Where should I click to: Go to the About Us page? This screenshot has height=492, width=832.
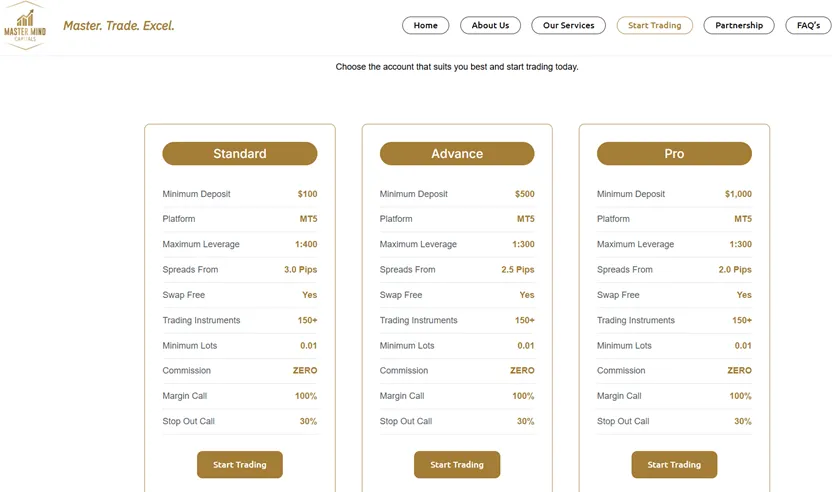pyautogui.click(x=490, y=25)
